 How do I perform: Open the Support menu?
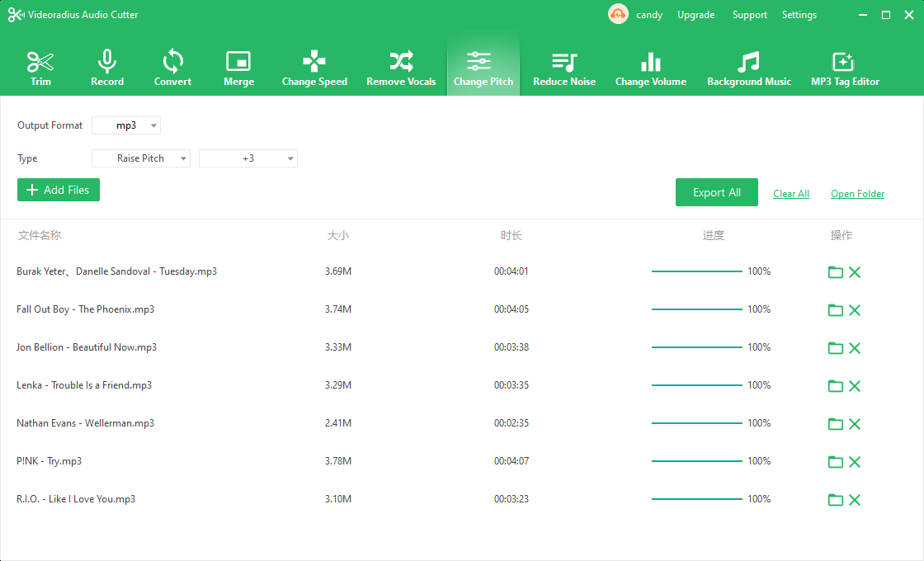[x=750, y=15]
